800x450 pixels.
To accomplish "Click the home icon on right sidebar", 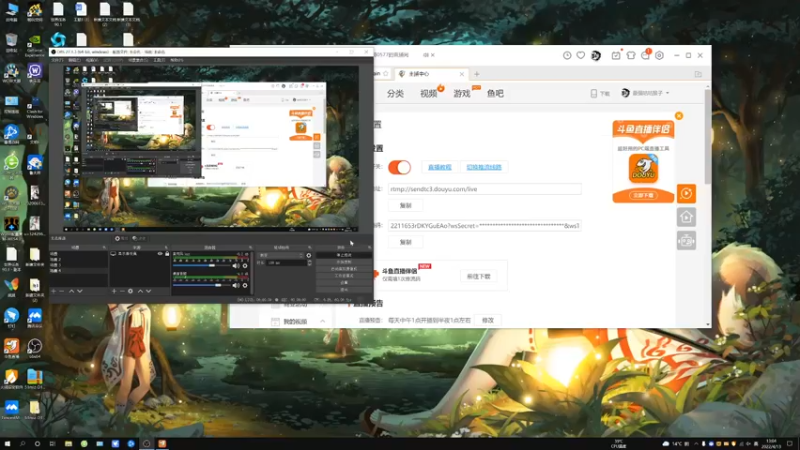I will 686,217.
